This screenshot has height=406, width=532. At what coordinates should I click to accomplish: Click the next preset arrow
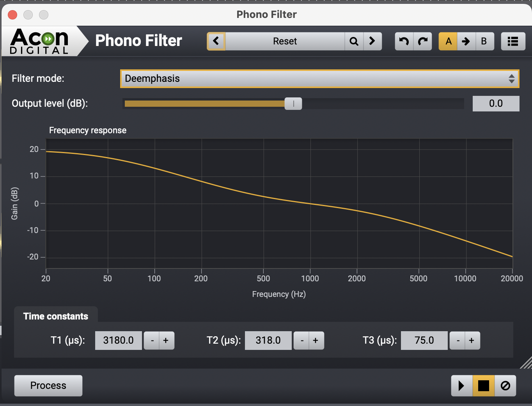tap(372, 41)
